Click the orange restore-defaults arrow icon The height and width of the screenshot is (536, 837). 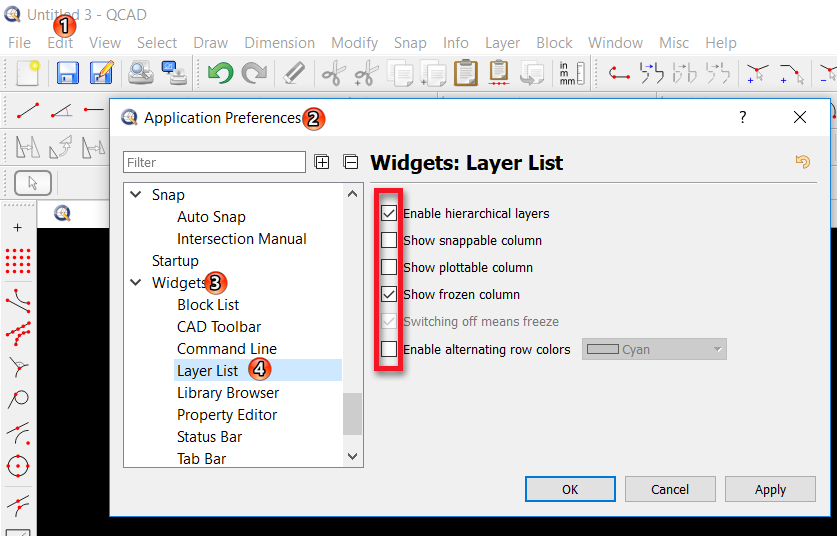point(803,161)
